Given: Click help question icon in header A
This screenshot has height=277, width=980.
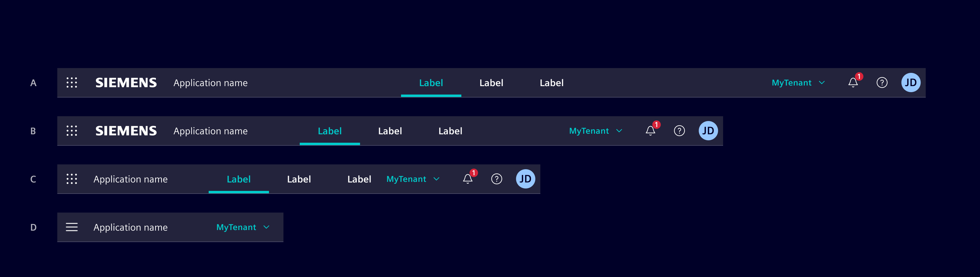Looking at the screenshot, I should [882, 82].
